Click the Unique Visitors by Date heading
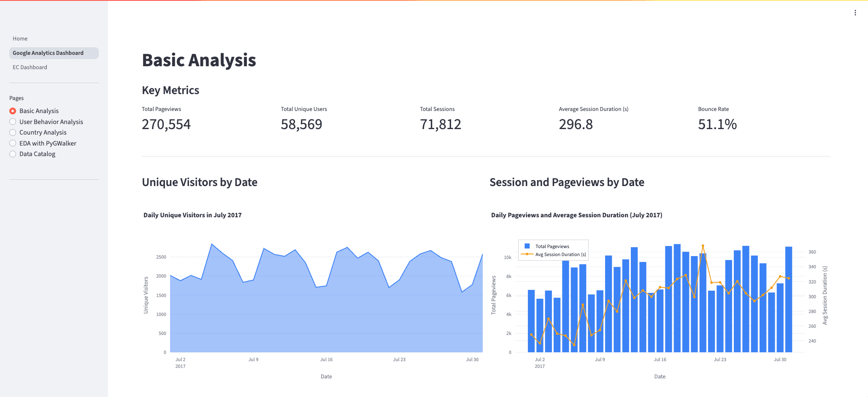The height and width of the screenshot is (397, 868). click(x=200, y=182)
